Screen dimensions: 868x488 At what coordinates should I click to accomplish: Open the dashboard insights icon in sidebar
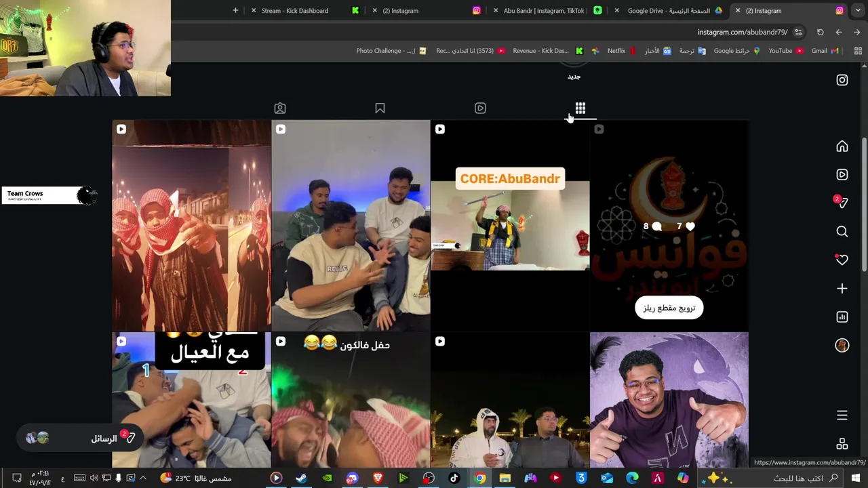(x=842, y=317)
